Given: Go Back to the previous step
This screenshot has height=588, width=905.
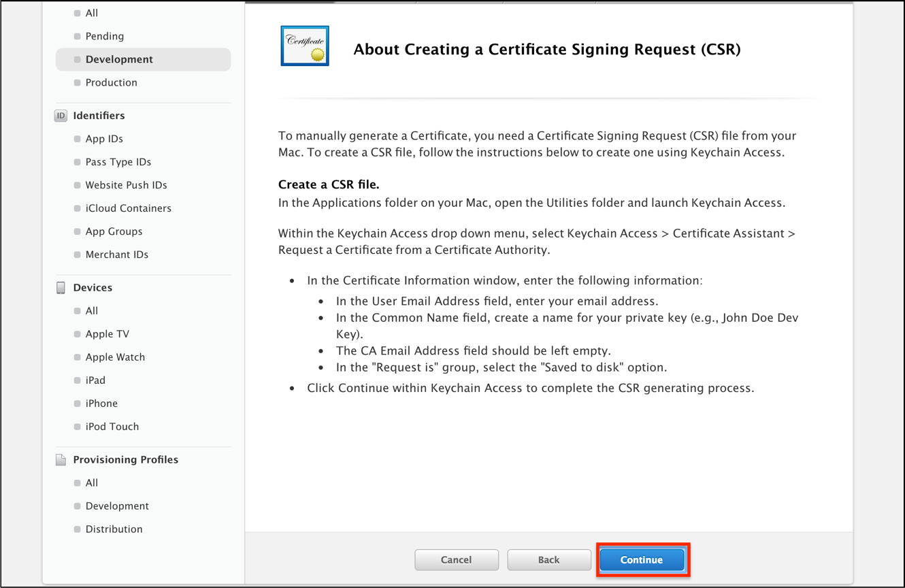Looking at the screenshot, I should click(549, 559).
